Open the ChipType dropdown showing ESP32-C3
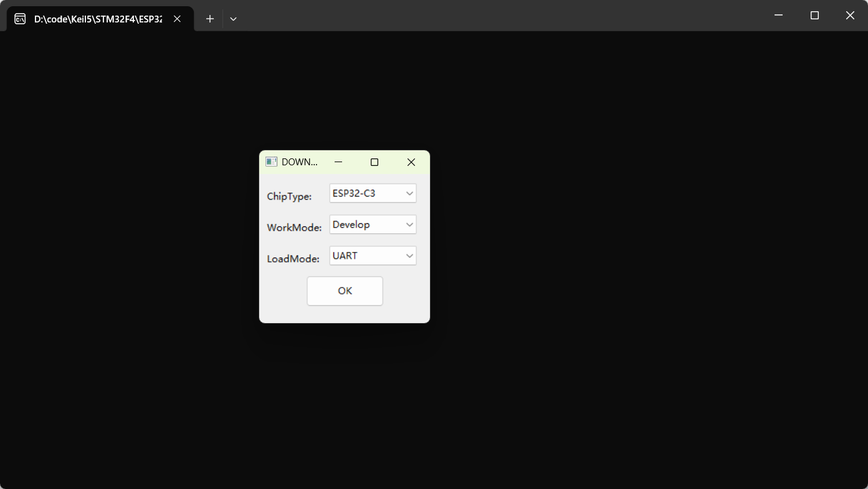Viewport: 868px width, 489px height. pyautogui.click(x=373, y=193)
